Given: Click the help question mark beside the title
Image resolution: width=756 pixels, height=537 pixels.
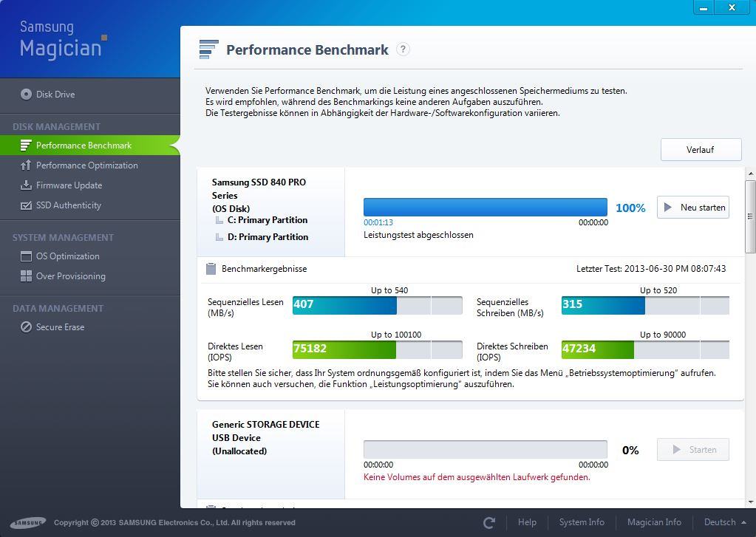Looking at the screenshot, I should point(403,49).
